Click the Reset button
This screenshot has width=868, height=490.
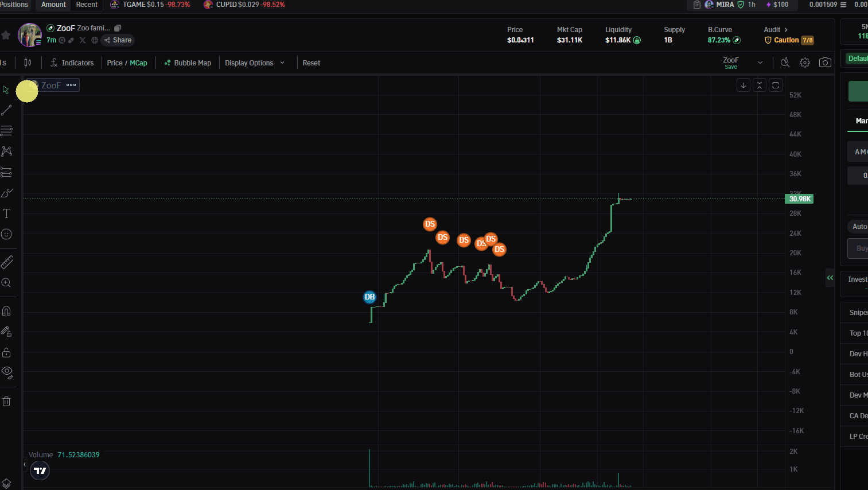click(x=312, y=63)
